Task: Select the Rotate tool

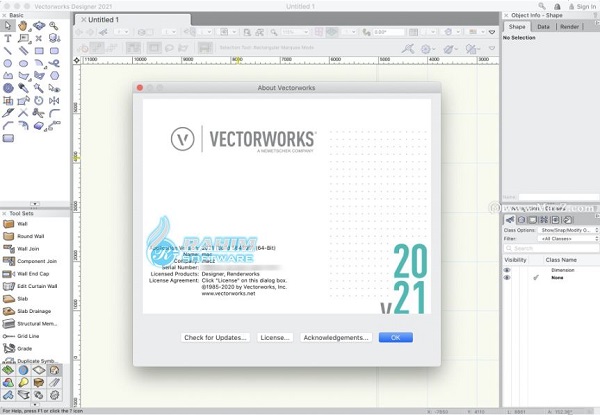Action: click(39, 101)
